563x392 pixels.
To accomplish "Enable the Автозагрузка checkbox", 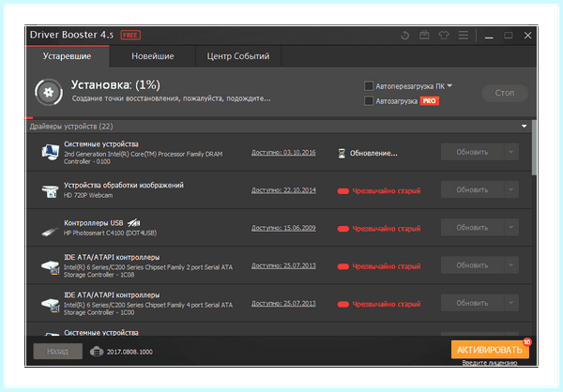I will click(369, 101).
